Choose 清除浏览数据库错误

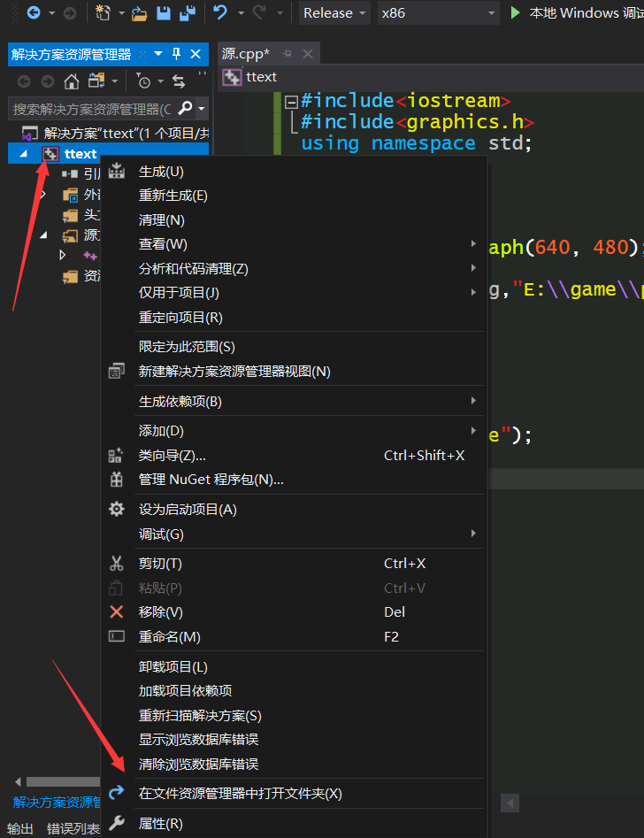coord(294,764)
